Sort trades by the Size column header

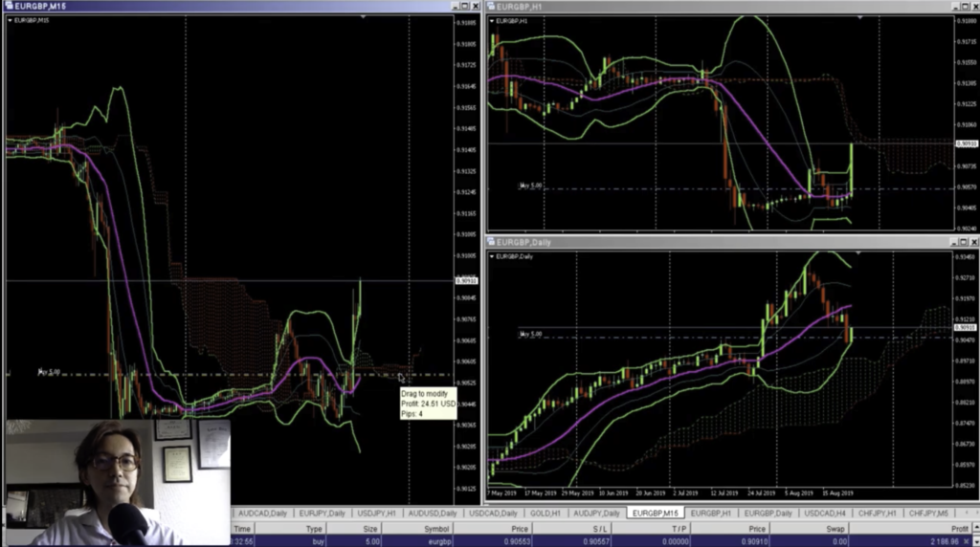(353, 529)
